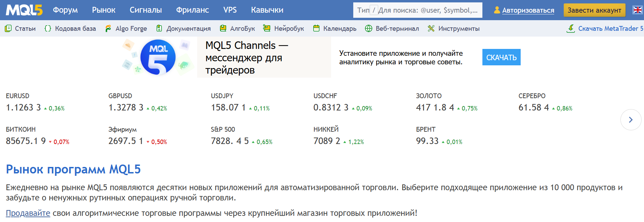This screenshot has height=222, width=644.
Task: Open the Сигналы menu
Action: 146,10
